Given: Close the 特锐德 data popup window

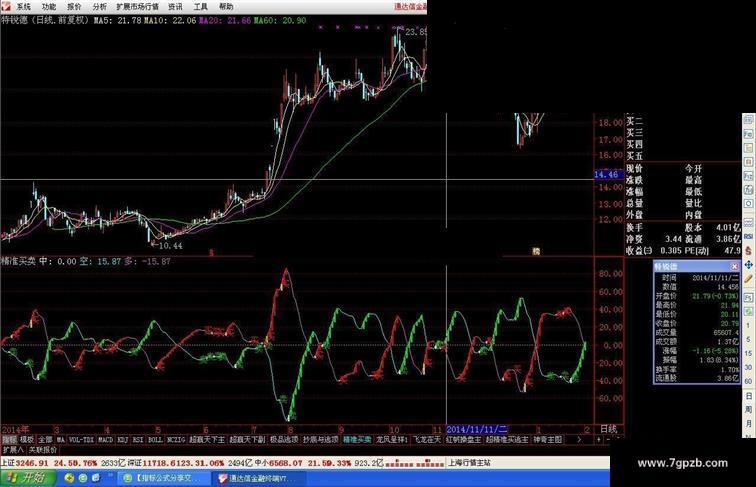Looking at the screenshot, I should 734,266.
